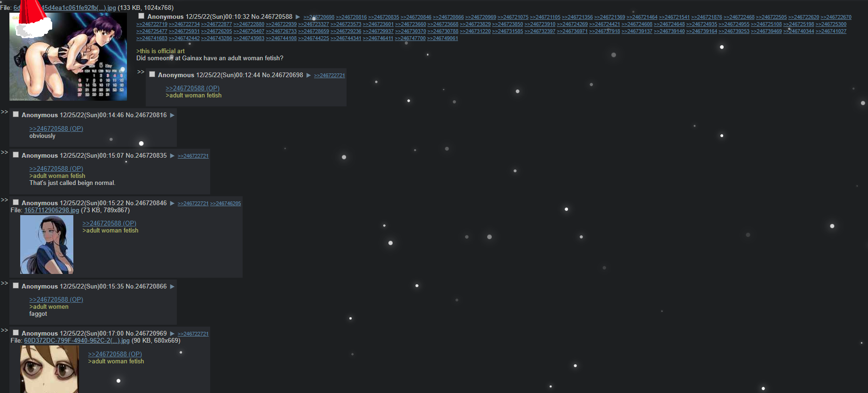
Task: Jump to OP via quote link in post No.246720866
Action: pos(56,299)
